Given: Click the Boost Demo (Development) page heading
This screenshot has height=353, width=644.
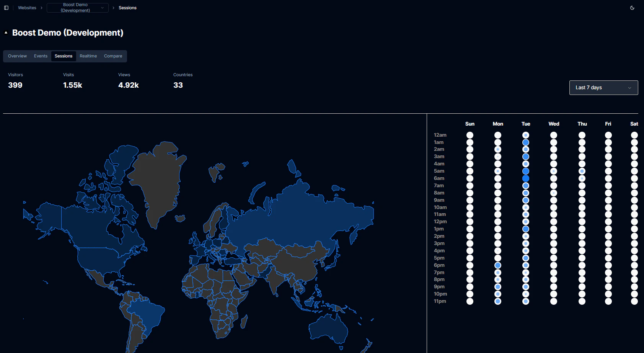Looking at the screenshot, I should pyautogui.click(x=68, y=33).
